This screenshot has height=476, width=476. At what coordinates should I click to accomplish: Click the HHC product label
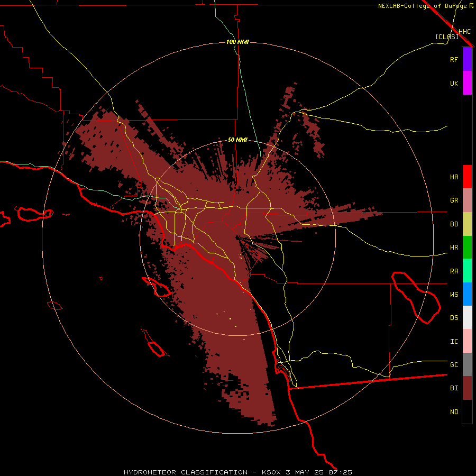[x=464, y=32]
